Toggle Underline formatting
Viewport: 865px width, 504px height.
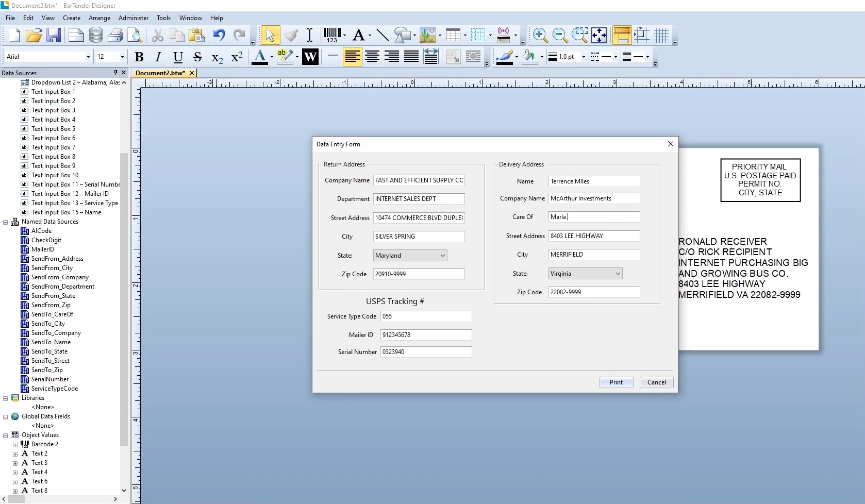(178, 57)
